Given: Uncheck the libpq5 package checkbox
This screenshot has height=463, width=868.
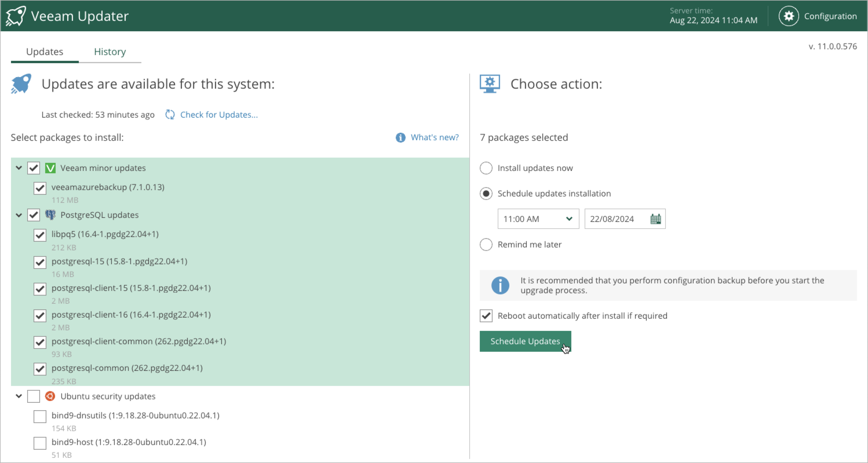Looking at the screenshot, I should click(x=40, y=235).
